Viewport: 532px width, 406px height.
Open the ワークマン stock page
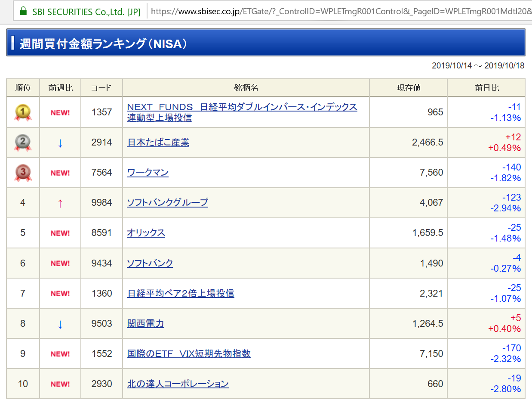148,173
